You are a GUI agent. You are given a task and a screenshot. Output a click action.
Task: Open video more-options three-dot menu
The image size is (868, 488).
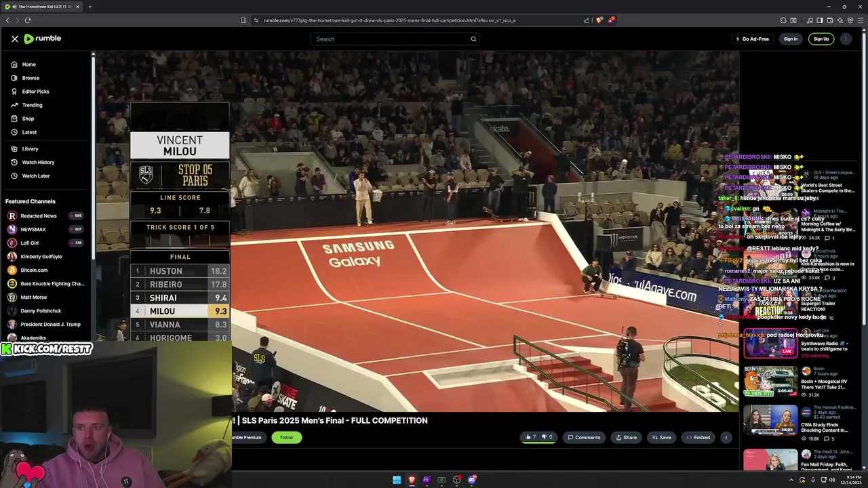726,437
